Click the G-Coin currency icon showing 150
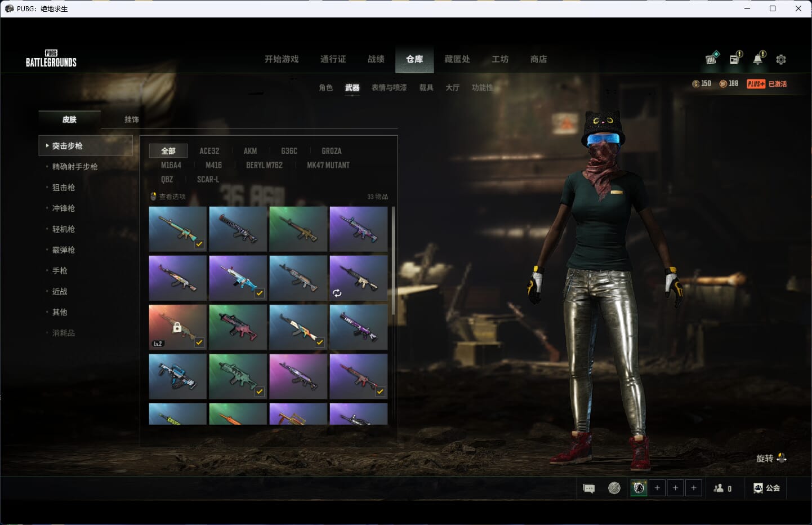The image size is (812, 525). coord(696,84)
